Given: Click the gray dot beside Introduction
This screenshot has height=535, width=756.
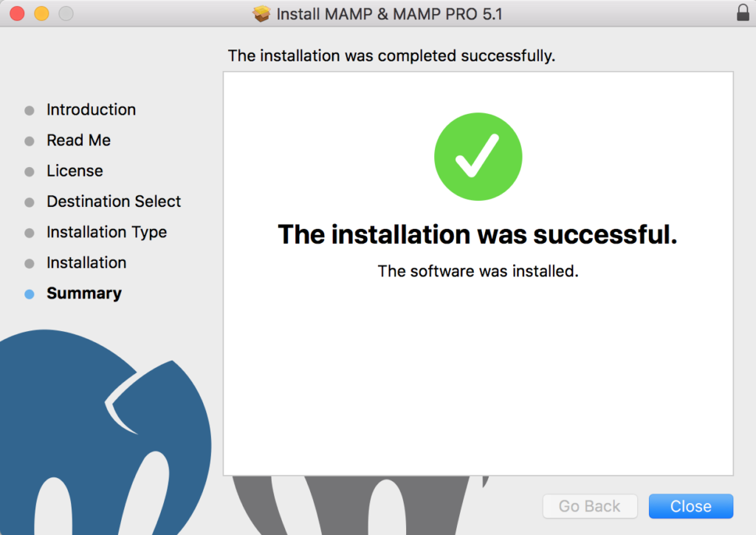Looking at the screenshot, I should [x=30, y=110].
